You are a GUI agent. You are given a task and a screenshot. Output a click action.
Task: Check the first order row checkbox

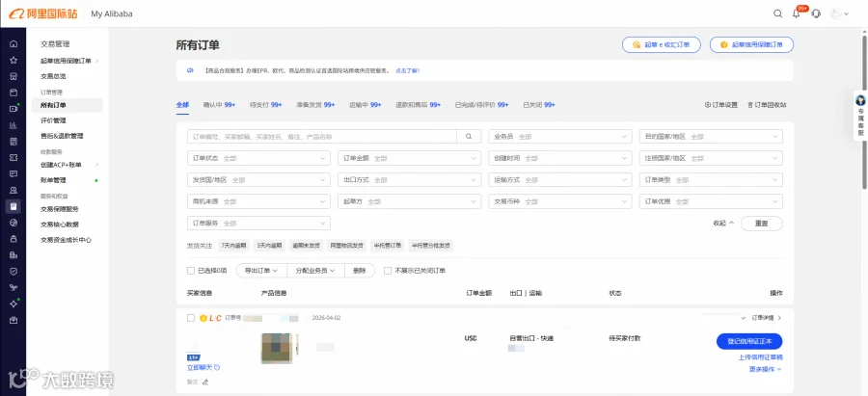pos(191,318)
